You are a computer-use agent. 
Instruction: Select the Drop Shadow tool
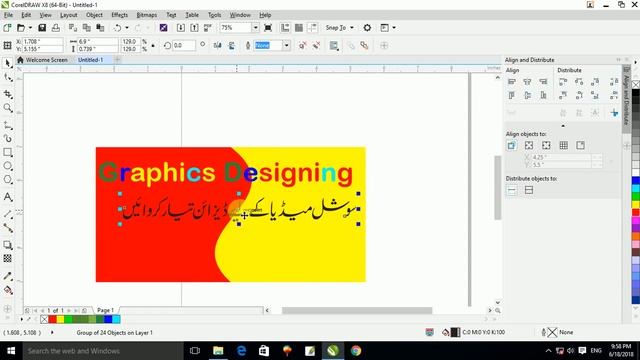click(x=8, y=245)
